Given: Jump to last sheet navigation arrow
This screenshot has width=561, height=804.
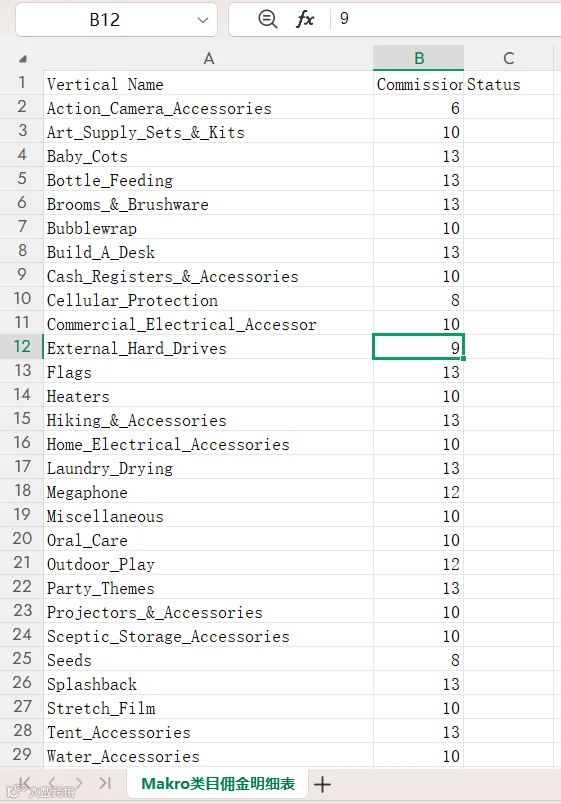Looking at the screenshot, I should tap(105, 783).
